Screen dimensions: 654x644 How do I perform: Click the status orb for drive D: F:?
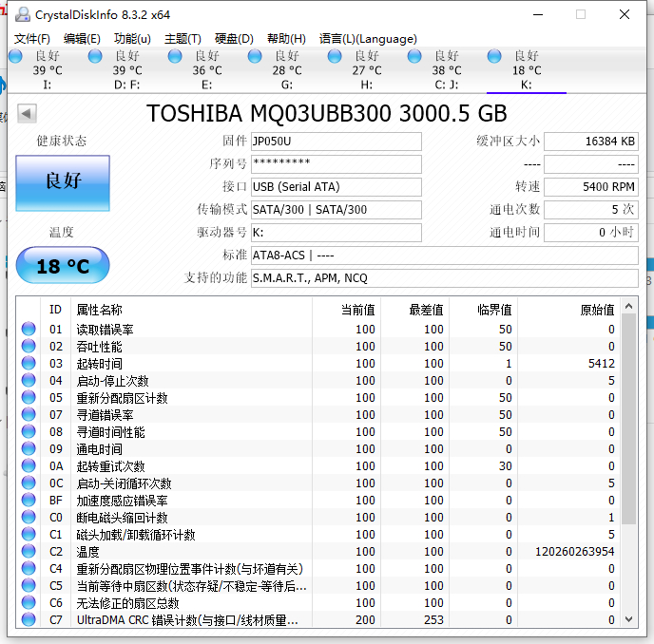coord(95,56)
